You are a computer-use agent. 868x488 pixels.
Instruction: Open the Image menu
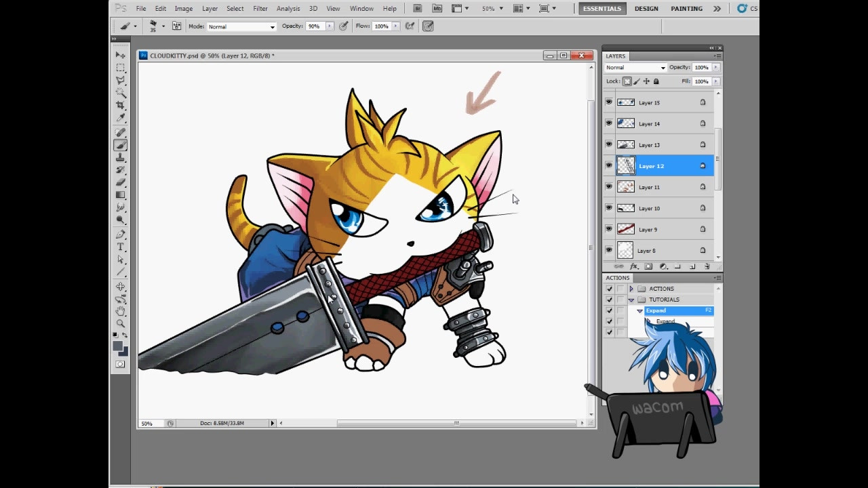184,8
